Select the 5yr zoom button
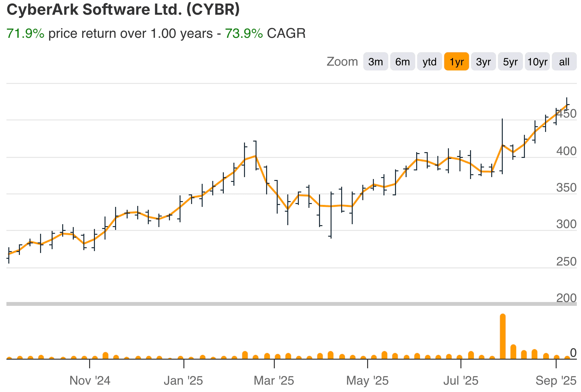Image resolution: width=581 pixels, height=392 pixels. (x=510, y=61)
